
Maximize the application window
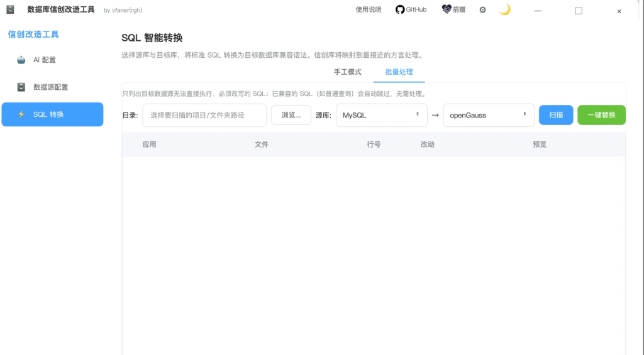[579, 11]
